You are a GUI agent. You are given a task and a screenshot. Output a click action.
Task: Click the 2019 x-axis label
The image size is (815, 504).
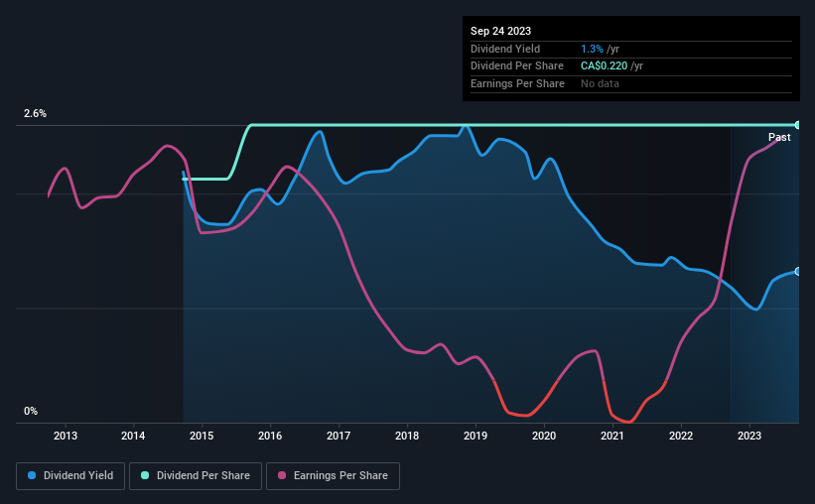pyautogui.click(x=475, y=436)
